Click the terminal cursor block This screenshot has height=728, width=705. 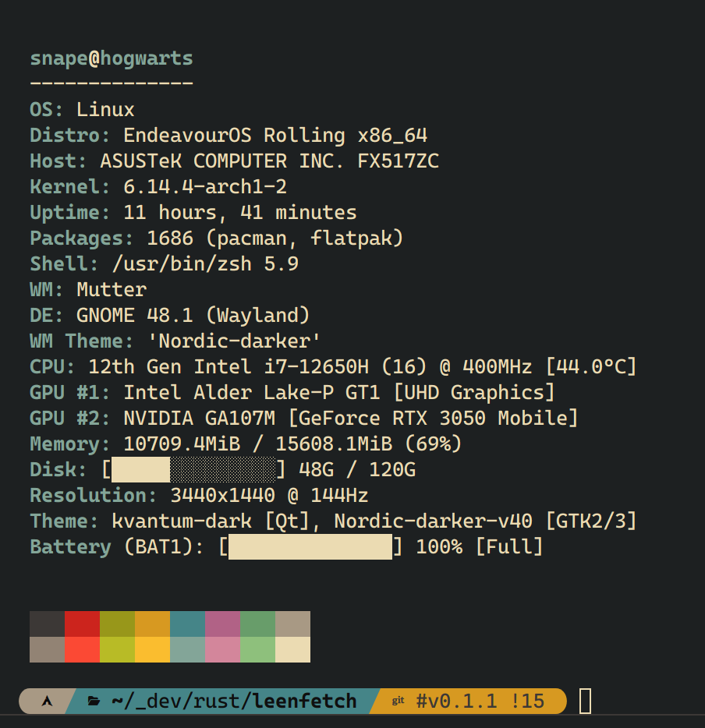click(585, 701)
